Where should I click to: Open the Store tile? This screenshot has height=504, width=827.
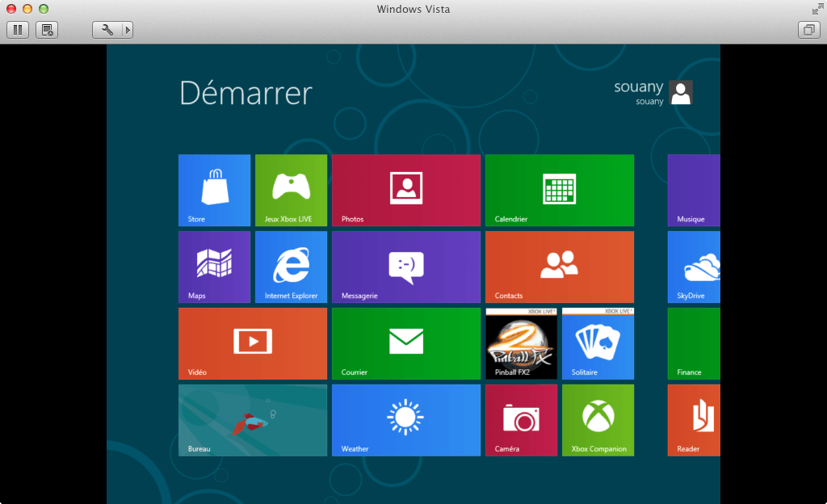214,191
